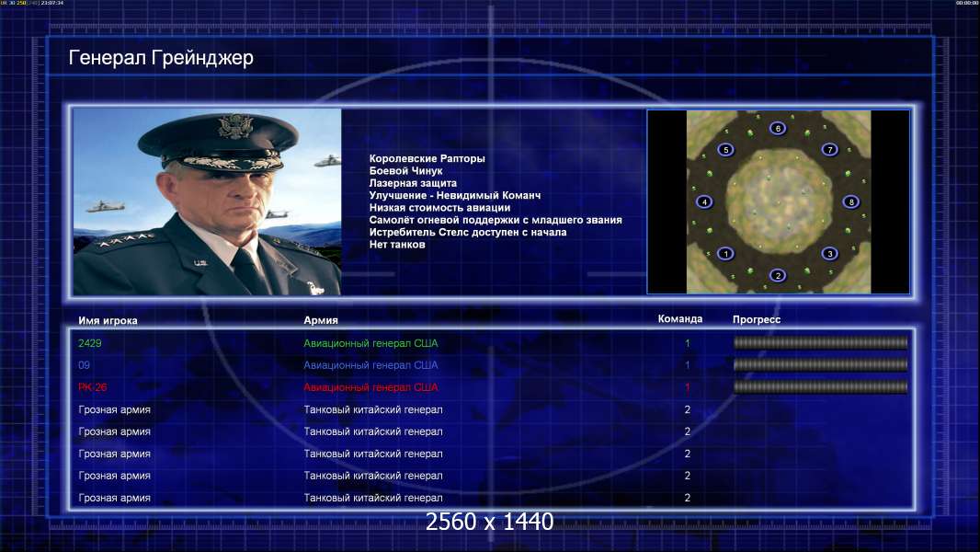Click the loading progress bar for PK-26

pos(820,387)
